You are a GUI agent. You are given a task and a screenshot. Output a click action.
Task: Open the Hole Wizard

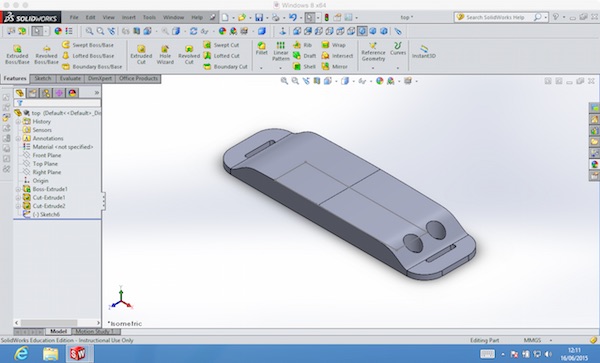(165, 54)
